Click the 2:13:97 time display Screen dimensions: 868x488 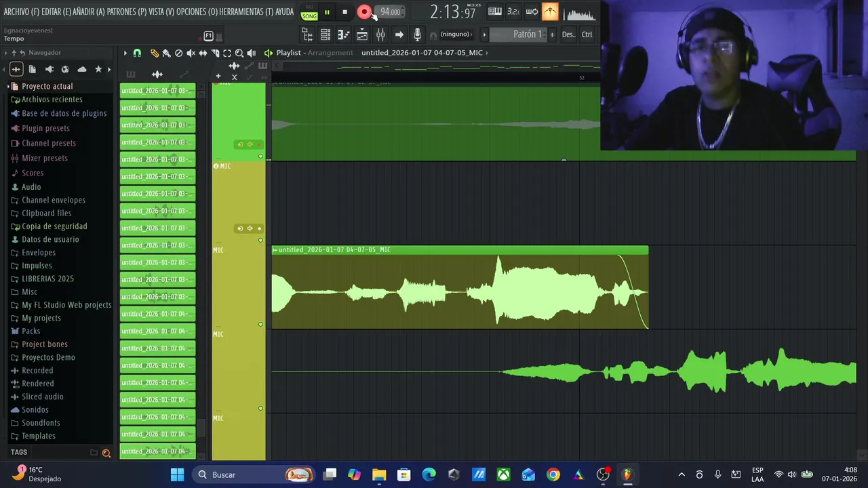click(452, 12)
